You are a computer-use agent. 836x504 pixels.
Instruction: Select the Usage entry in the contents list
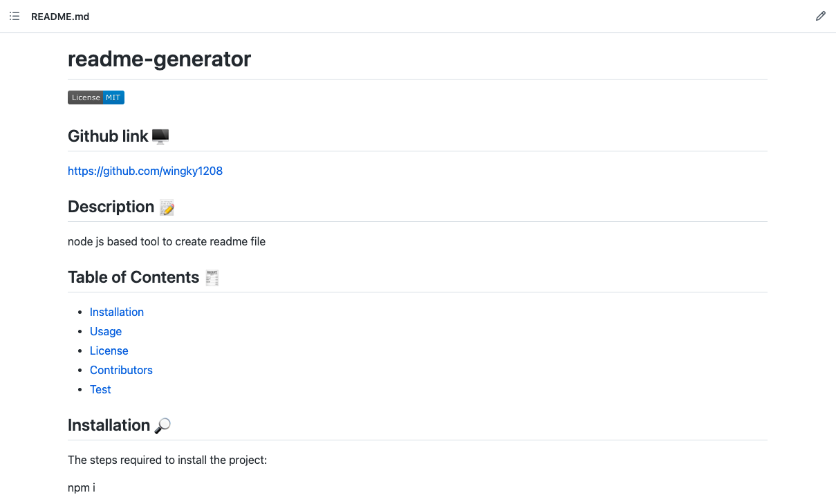click(x=105, y=331)
